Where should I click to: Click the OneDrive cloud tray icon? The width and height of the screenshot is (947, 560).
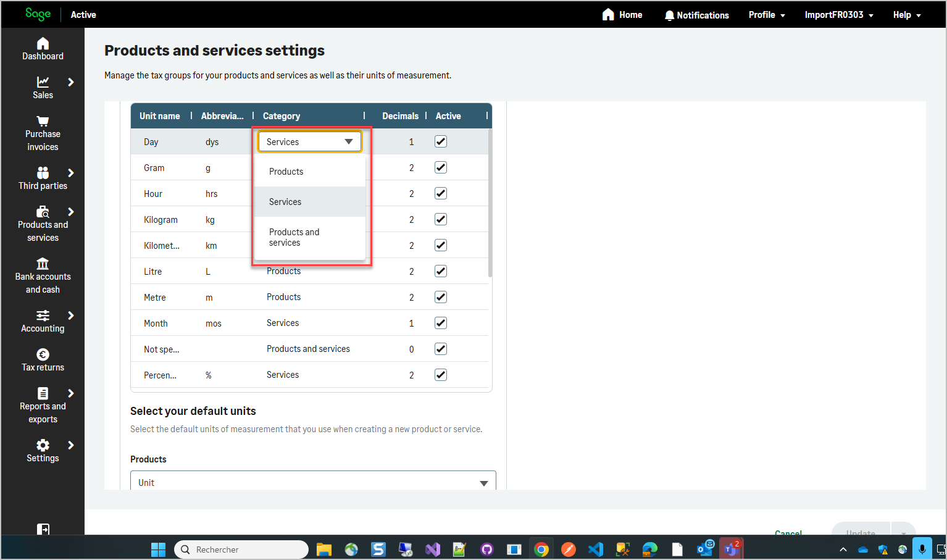(863, 549)
